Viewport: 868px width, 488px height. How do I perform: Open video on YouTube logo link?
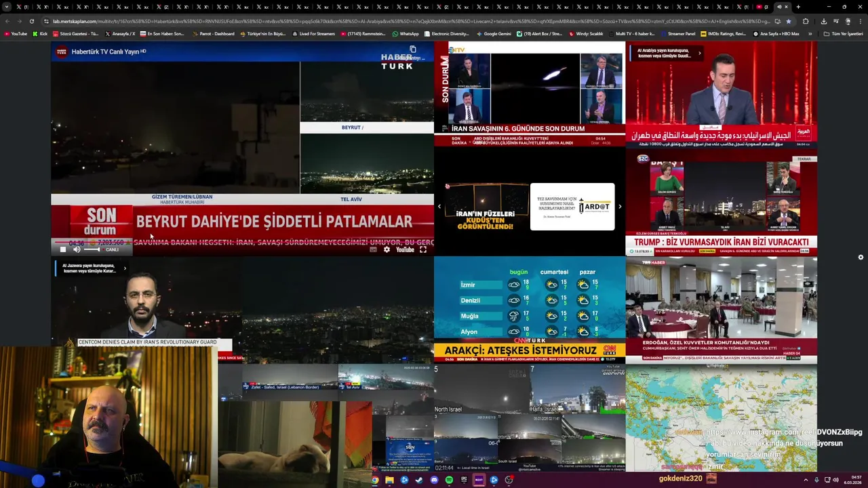405,249
